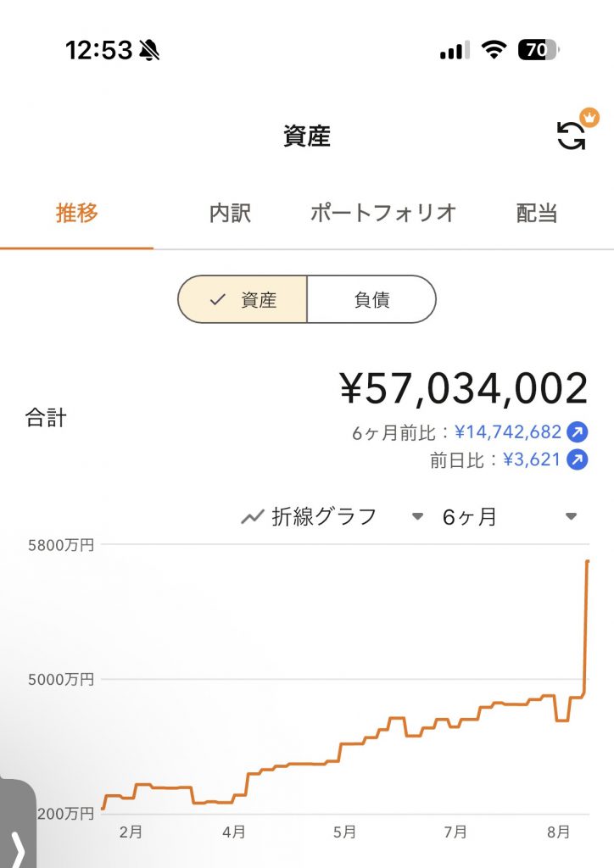Open the ポートフォリオ tab
The height and width of the screenshot is (868, 614).
[x=383, y=213]
